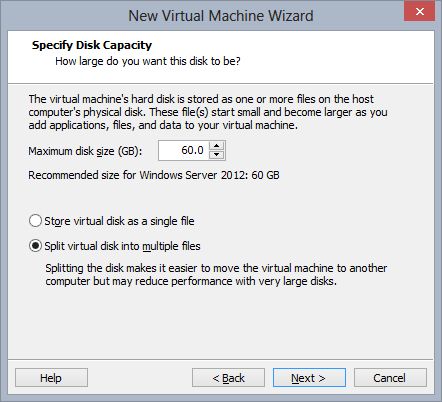This screenshot has height=402, width=442.
Task: Click the 'Splitting the disk makes it easier' note
Action: tap(216, 274)
